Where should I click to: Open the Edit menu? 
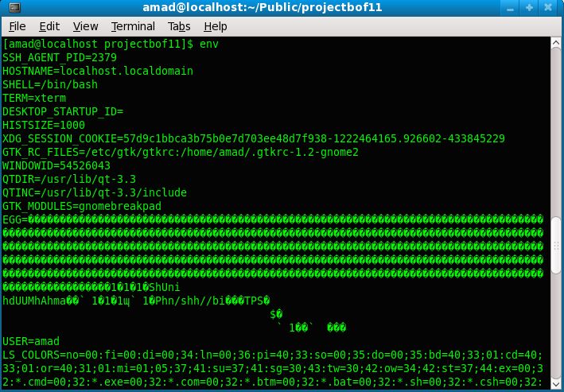pos(49,26)
